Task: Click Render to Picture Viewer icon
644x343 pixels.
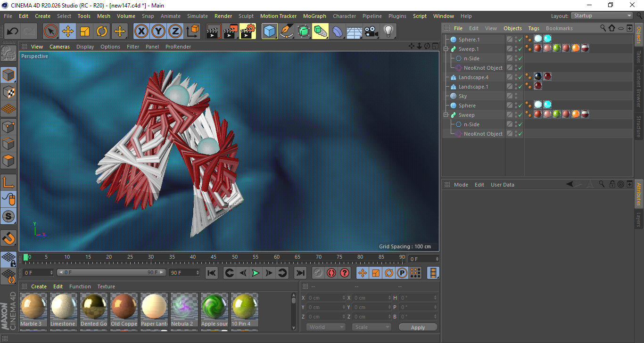Action: tap(231, 32)
